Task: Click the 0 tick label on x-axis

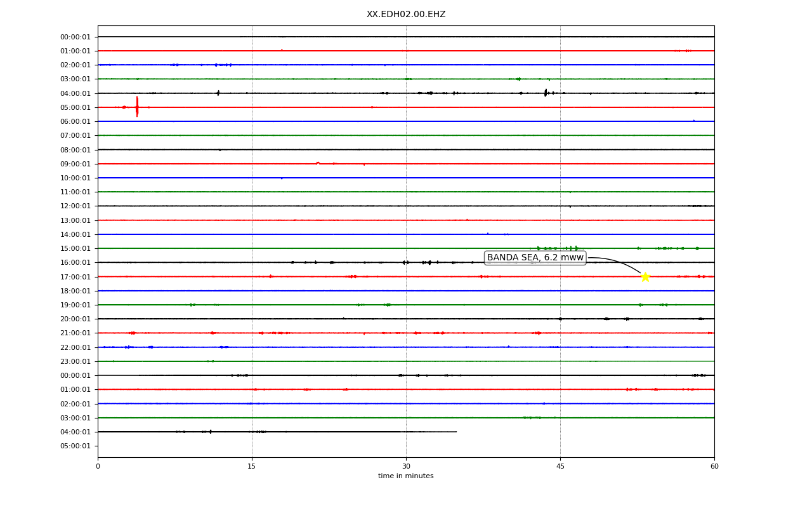Action: pos(98,467)
